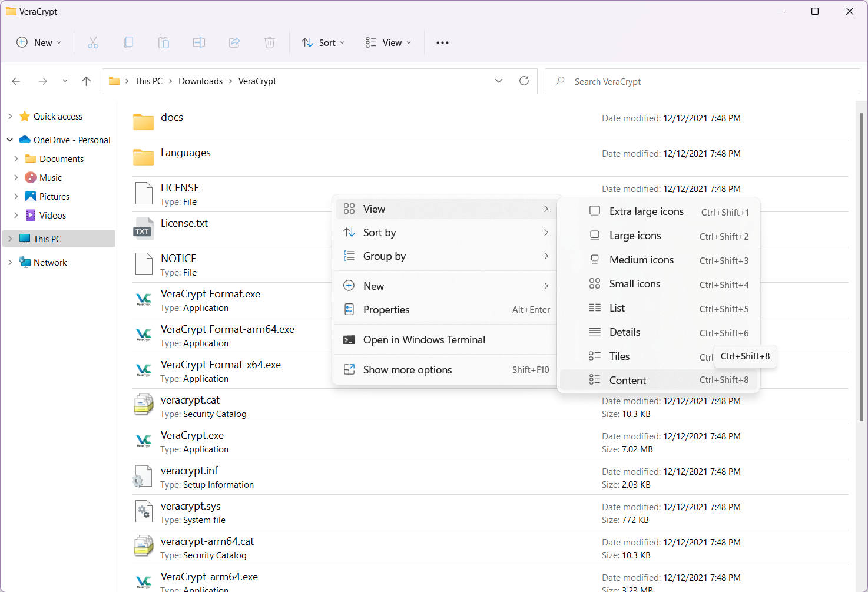Select Details view mode

tap(625, 332)
